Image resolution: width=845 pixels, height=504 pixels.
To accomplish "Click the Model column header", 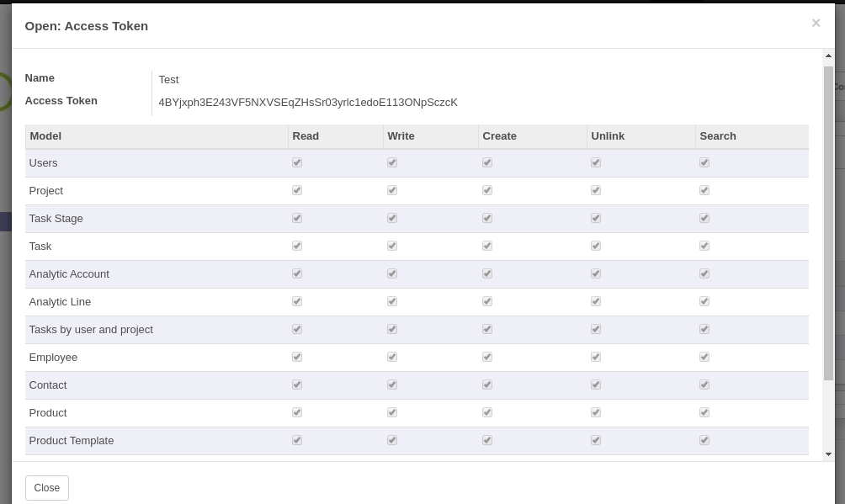I will [45, 135].
